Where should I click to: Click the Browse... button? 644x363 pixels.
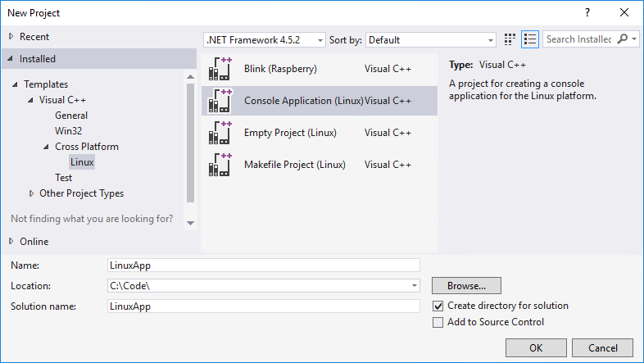point(466,286)
